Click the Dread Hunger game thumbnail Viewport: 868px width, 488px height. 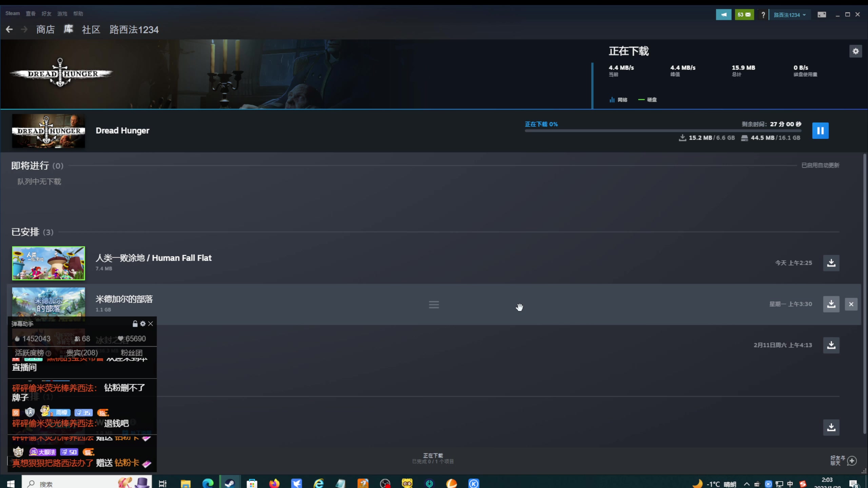click(48, 131)
